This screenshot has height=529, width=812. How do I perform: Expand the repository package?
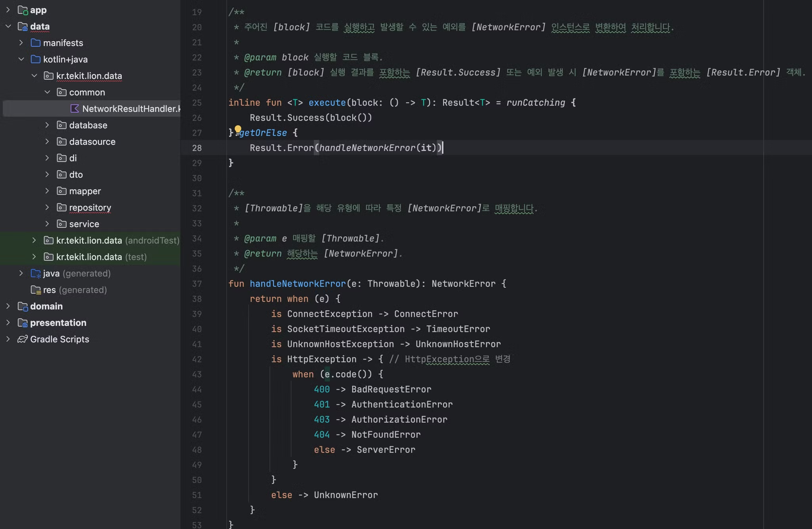[47, 207]
